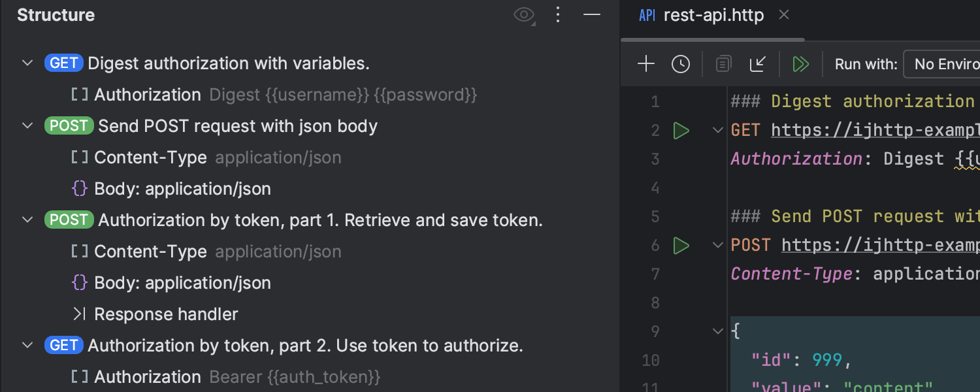This screenshot has height=392, width=980.
Task: Click the Add request plus icon
Action: (645, 64)
